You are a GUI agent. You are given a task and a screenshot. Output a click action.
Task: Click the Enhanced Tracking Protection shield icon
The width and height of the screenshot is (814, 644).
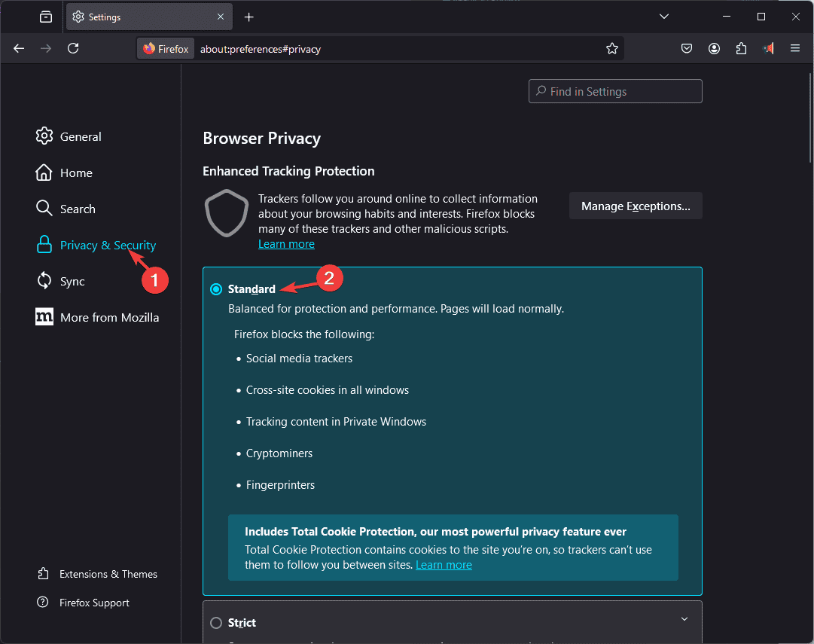pyautogui.click(x=227, y=213)
